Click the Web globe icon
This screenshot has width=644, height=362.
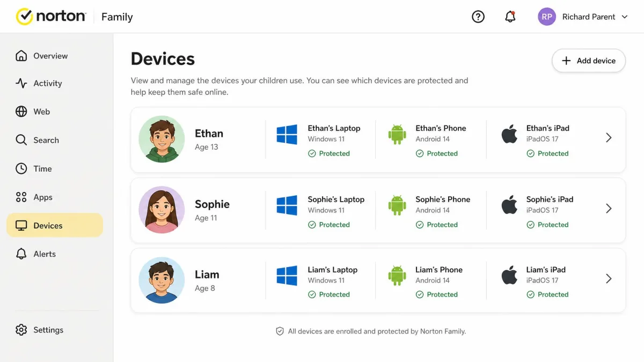pyautogui.click(x=21, y=112)
